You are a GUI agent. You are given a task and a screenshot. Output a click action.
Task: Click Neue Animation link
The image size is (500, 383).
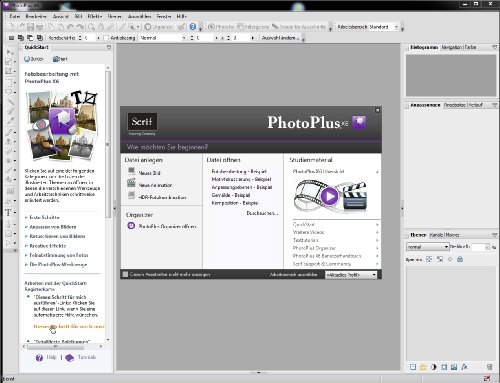(155, 185)
